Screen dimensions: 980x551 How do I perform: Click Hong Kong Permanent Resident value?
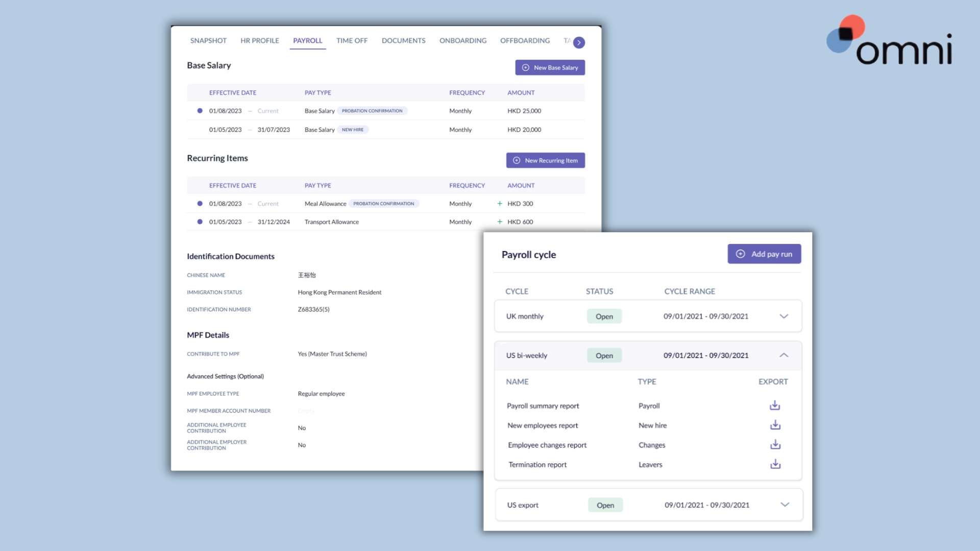[339, 292]
